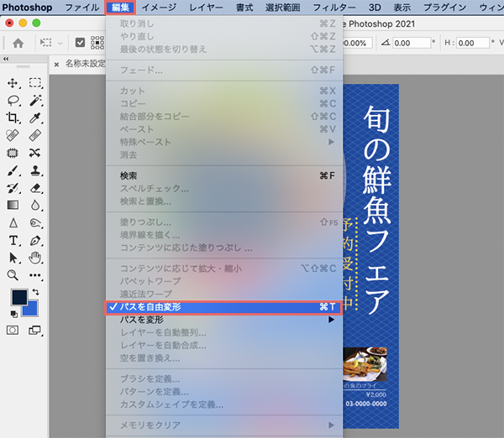The width and height of the screenshot is (504, 438).
Task: Expand the メモリをクリア submenu
Action: pyautogui.click(x=331, y=425)
